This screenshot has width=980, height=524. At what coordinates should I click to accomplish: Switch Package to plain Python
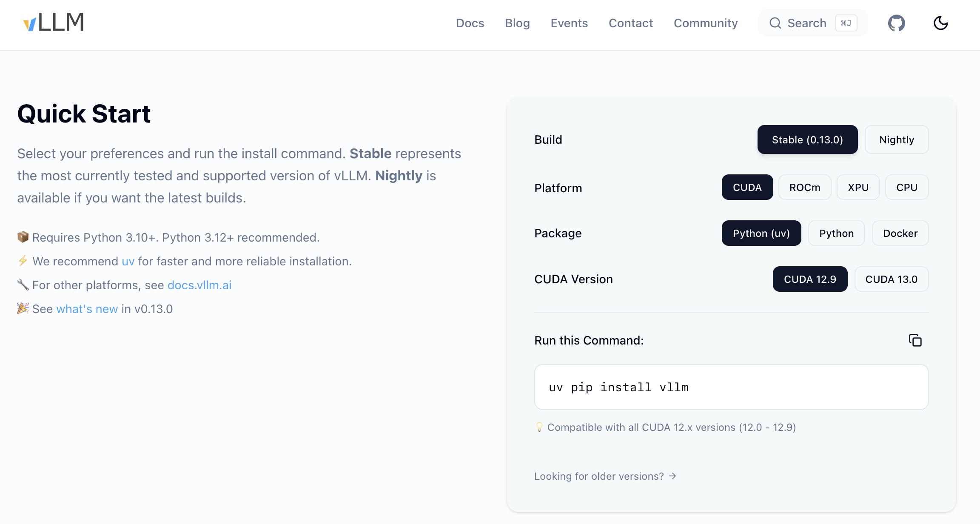click(836, 233)
